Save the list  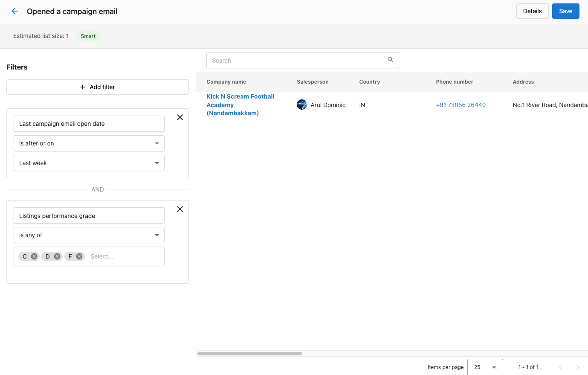coord(565,11)
